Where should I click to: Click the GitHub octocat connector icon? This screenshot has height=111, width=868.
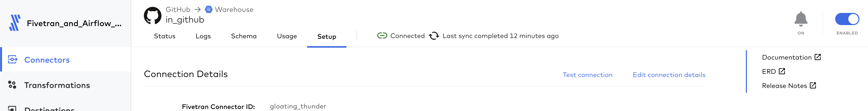[153, 15]
